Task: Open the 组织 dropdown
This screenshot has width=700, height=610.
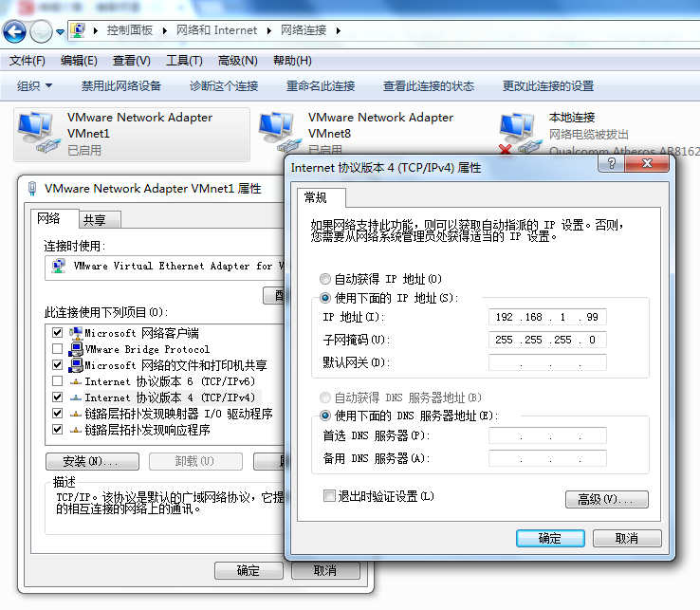Action: (34, 85)
